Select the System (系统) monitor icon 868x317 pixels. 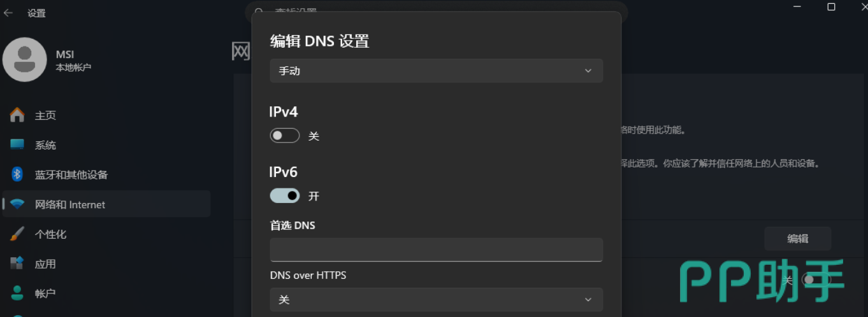17,144
